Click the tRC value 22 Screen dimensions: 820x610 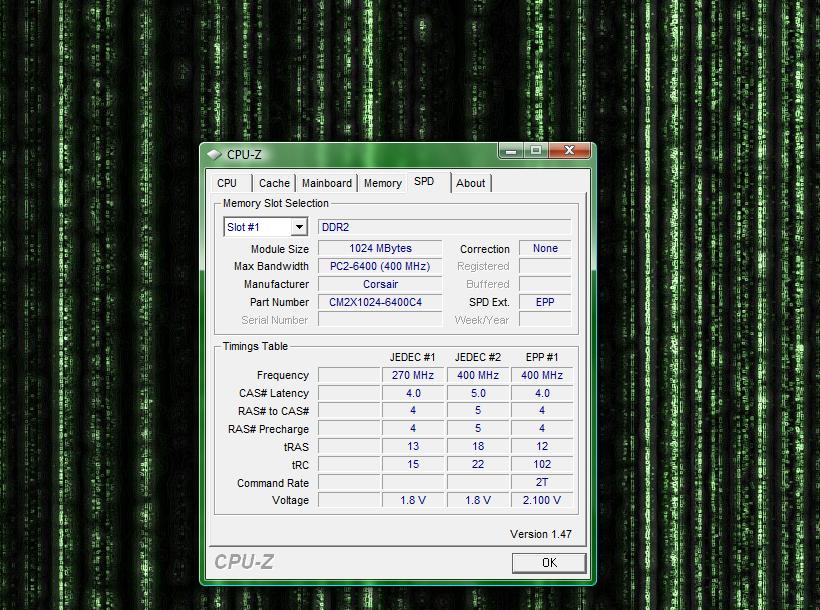[x=477, y=464]
